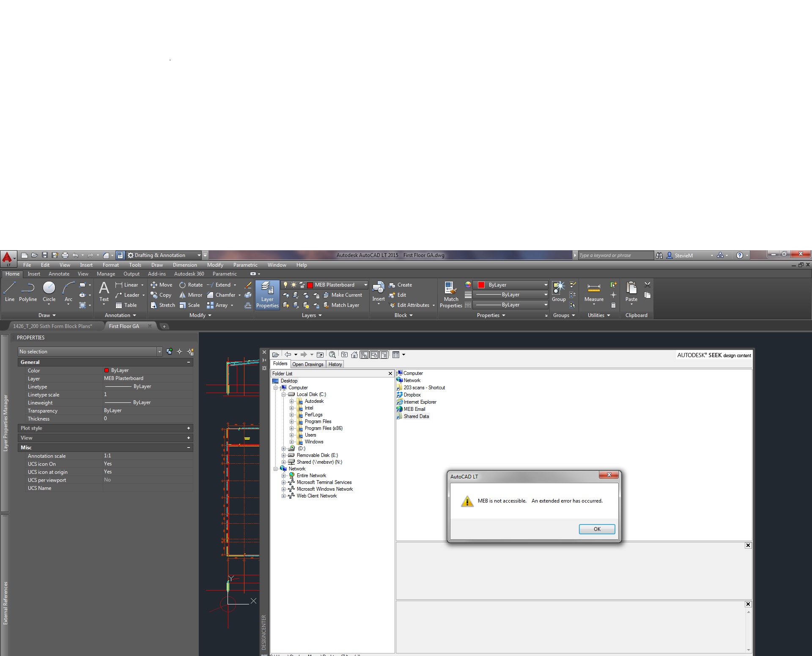Open the MEB Plasterboard layer dropdown
The height and width of the screenshot is (656, 812).
(x=365, y=284)
